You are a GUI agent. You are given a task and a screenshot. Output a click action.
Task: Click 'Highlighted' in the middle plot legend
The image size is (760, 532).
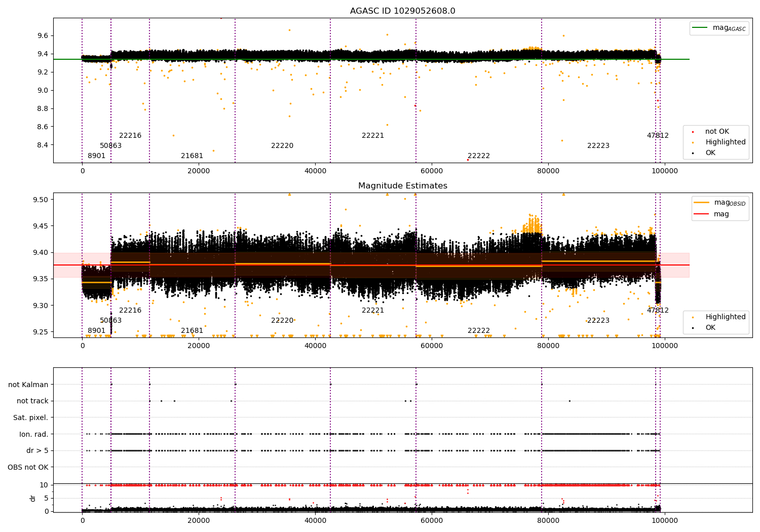pyautogui.click(x=725, y=317)
